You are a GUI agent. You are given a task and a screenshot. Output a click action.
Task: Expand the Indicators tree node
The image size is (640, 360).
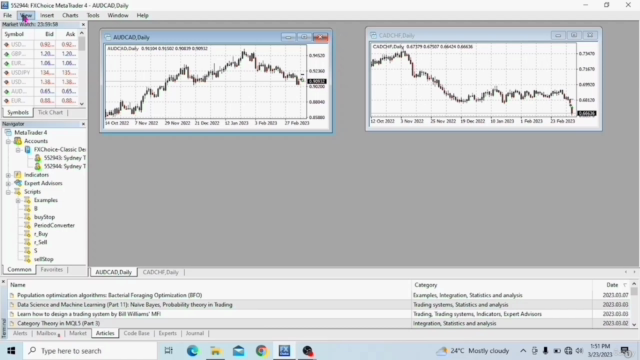(x=8, y=175)
